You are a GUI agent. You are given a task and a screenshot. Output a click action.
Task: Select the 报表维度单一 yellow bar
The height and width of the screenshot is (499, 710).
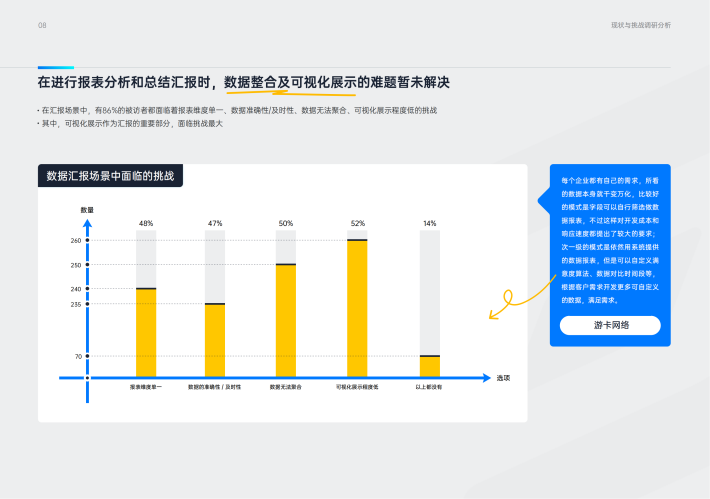click(x=146, y=332)
